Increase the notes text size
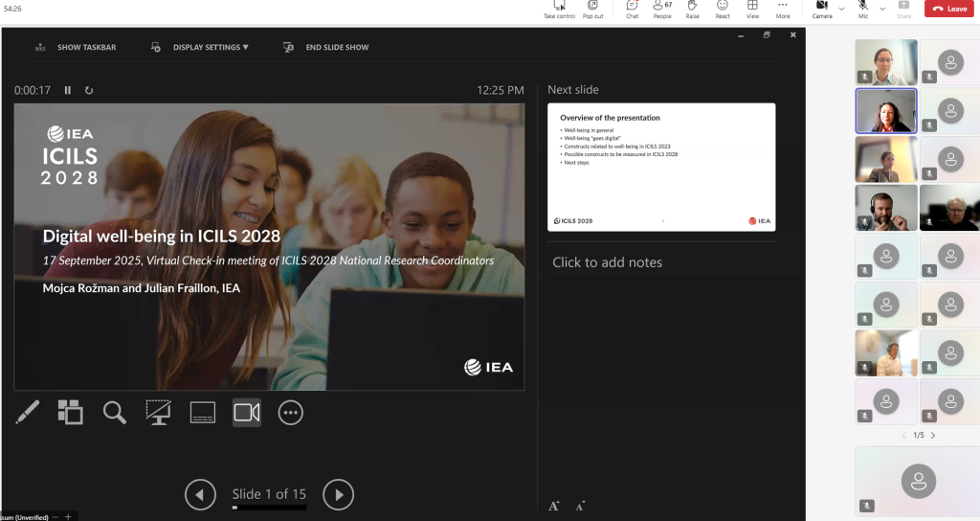980x521 pixels. [x=554, y=506]
